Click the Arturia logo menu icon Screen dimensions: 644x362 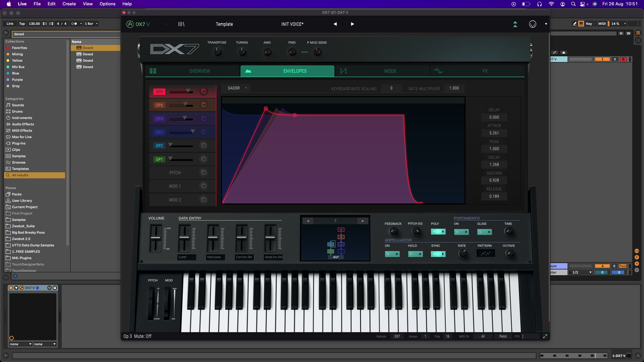(130, 24)
